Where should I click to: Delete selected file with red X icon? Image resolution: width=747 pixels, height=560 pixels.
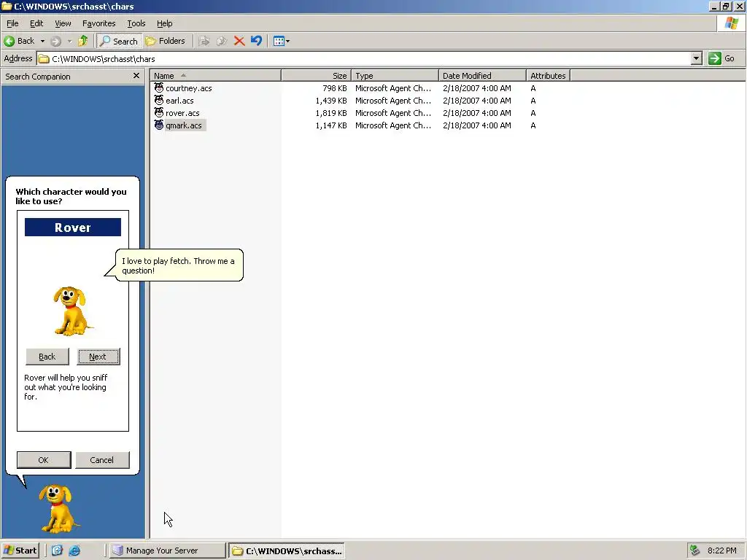click(239, 41)
